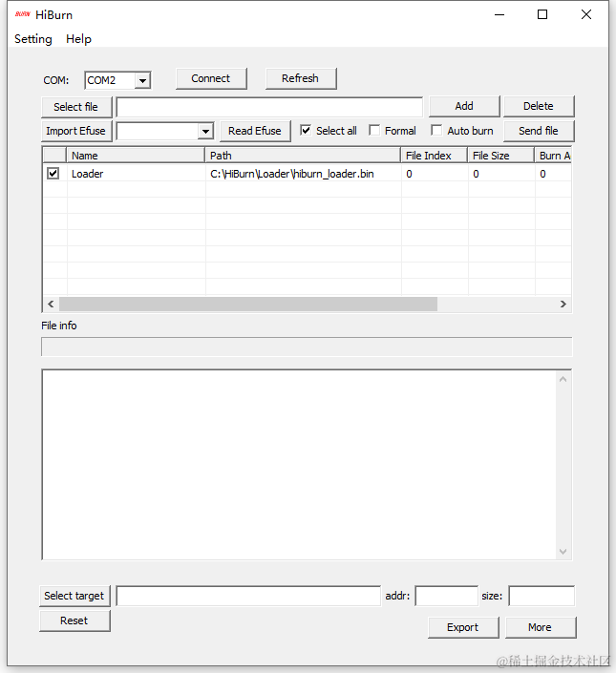Enable the Auto burn checkbox

pyautogui.click(x=436, y=130)
